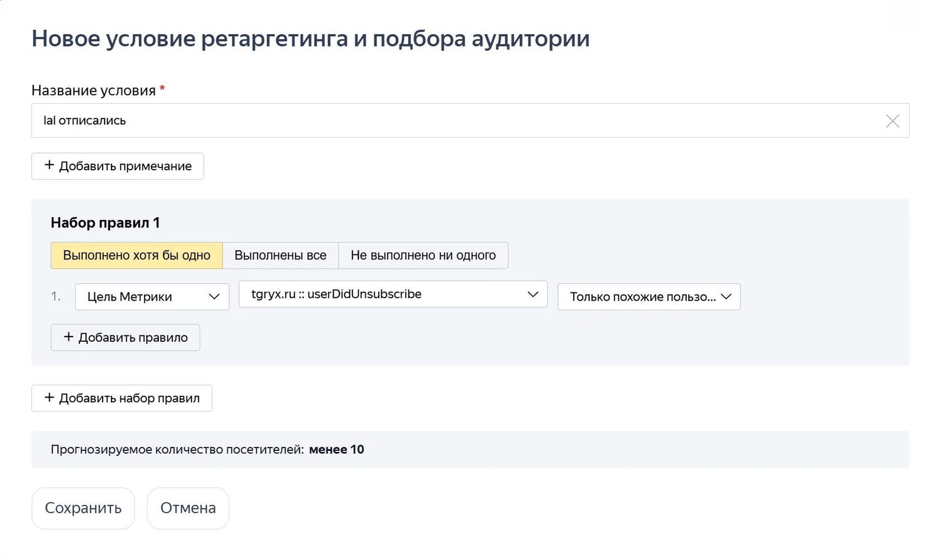Click the chevron arrow on Только похожие пользо…
Viewport: 941px width, 560px height.
pyautogui.click(x=726, y=297)
